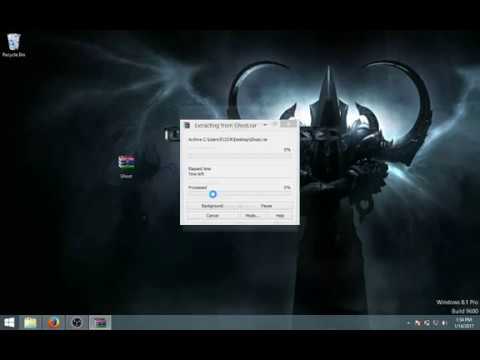Open the Recycle Bin desktop icon
This screenshot has width=480, height=360.
coord(14,45)
